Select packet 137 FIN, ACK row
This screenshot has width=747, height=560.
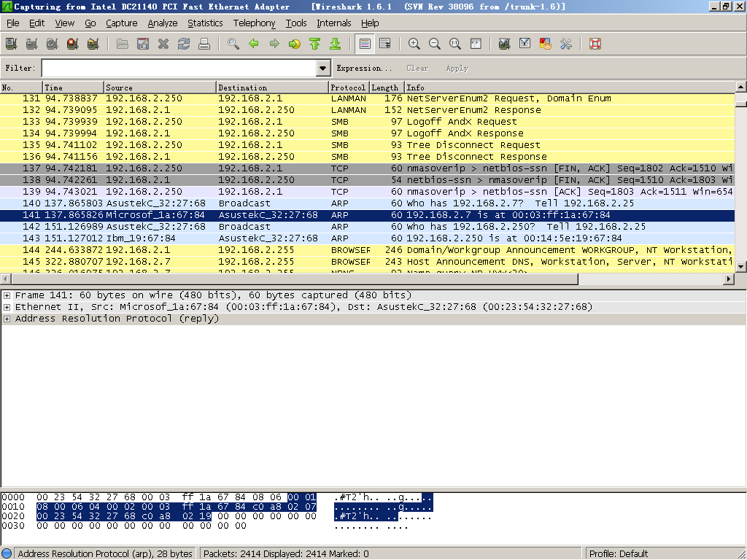pyautogui.click(x=368, y=168)
